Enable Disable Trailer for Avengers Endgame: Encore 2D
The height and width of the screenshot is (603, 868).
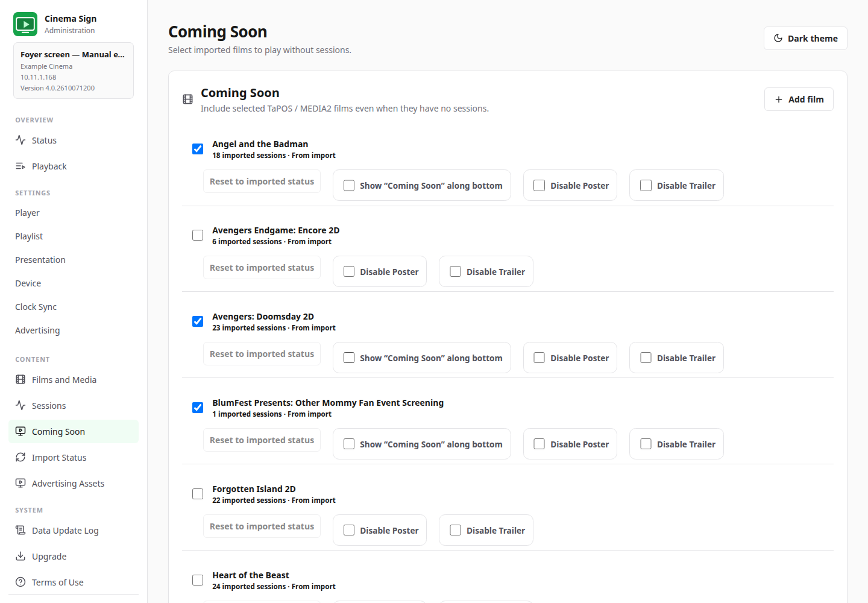[x=456, y=272]
